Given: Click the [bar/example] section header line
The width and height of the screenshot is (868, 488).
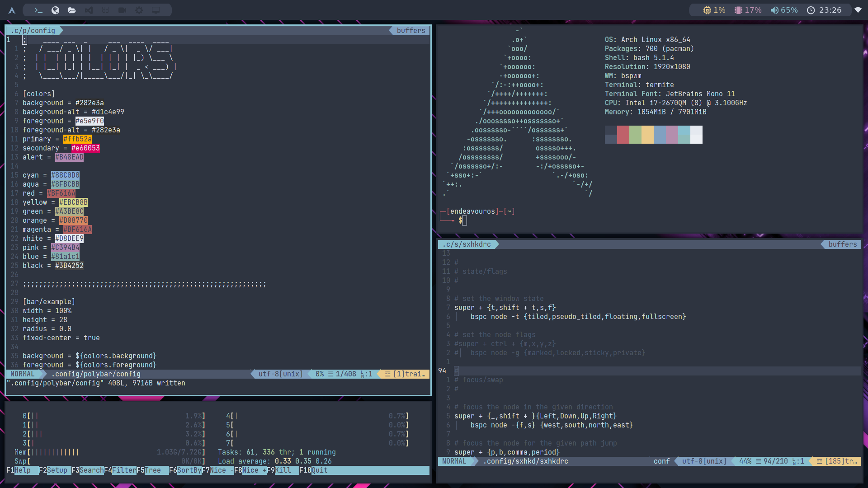Looking at the screenshot, I should click(49, 301).
